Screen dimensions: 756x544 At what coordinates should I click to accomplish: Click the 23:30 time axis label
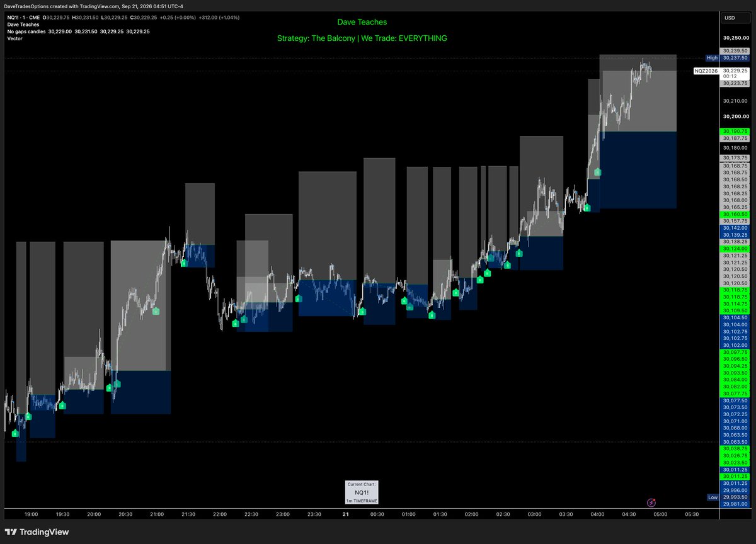[314, 514]
